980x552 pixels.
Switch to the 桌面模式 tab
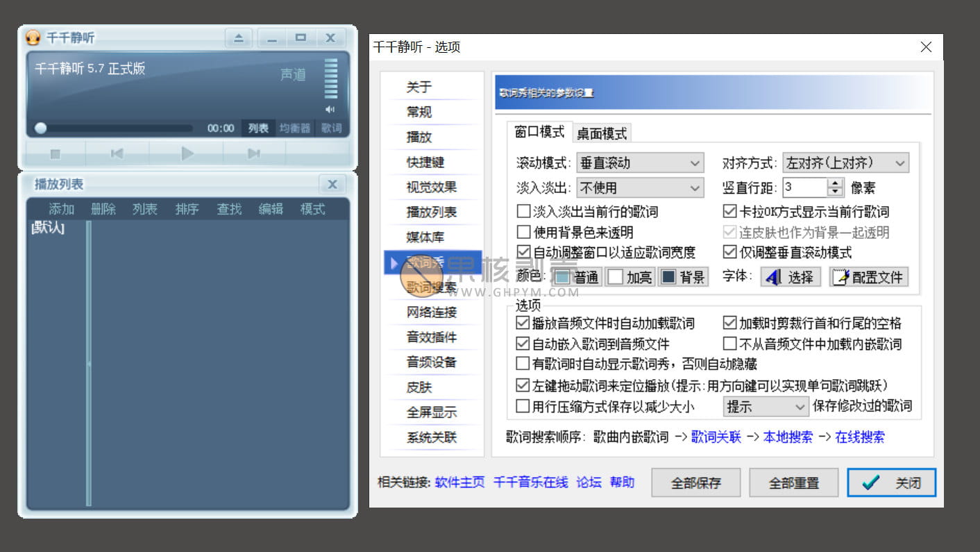pos(602,133)
